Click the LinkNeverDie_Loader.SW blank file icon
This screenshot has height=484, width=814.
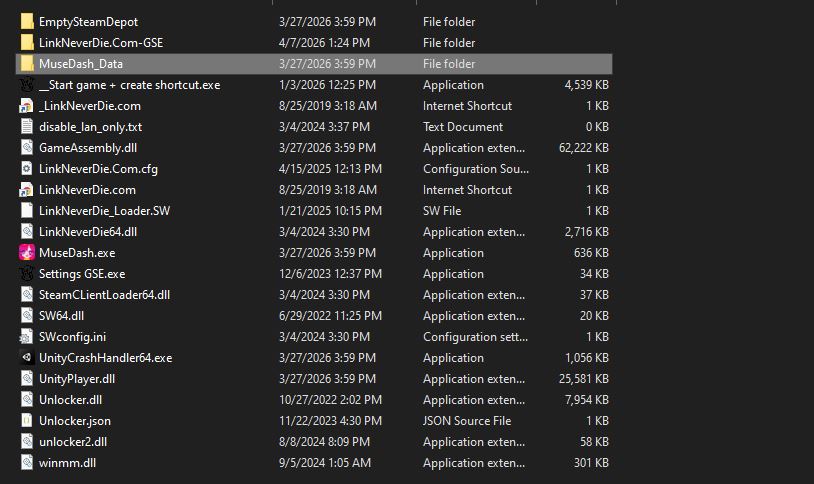point(27,211)
